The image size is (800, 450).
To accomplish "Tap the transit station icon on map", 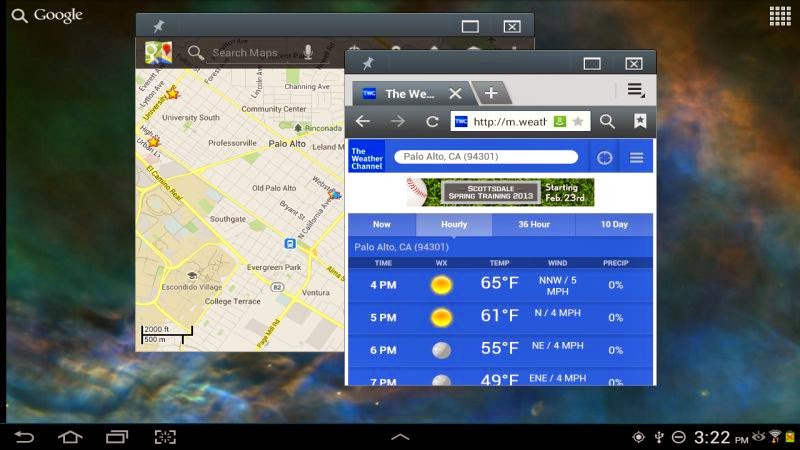I will tap(290, 244).
